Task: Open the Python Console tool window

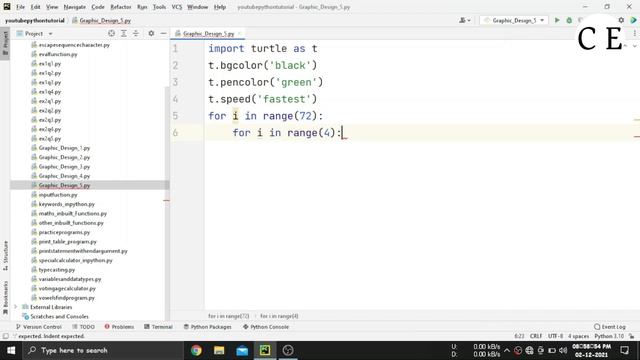Action: click(266, 327)
